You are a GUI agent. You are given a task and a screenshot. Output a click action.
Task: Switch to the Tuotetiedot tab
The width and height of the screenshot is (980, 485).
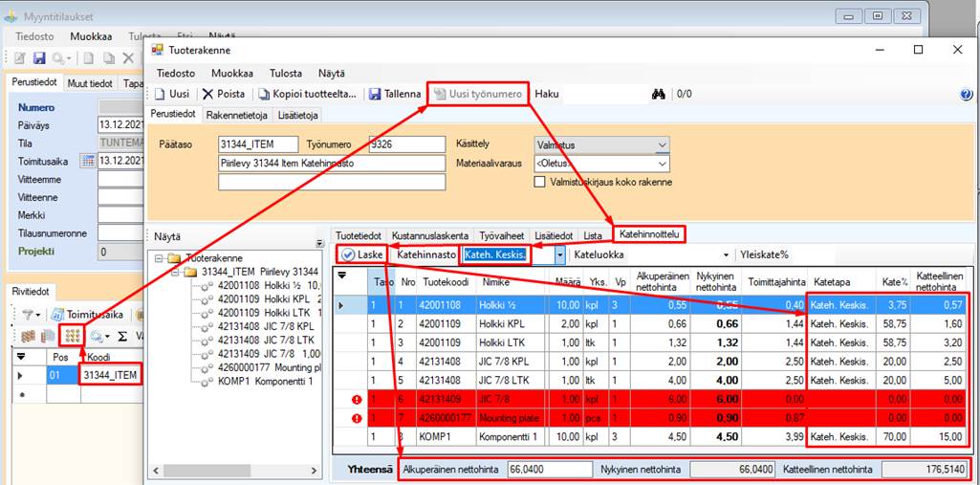pos(359,236)
